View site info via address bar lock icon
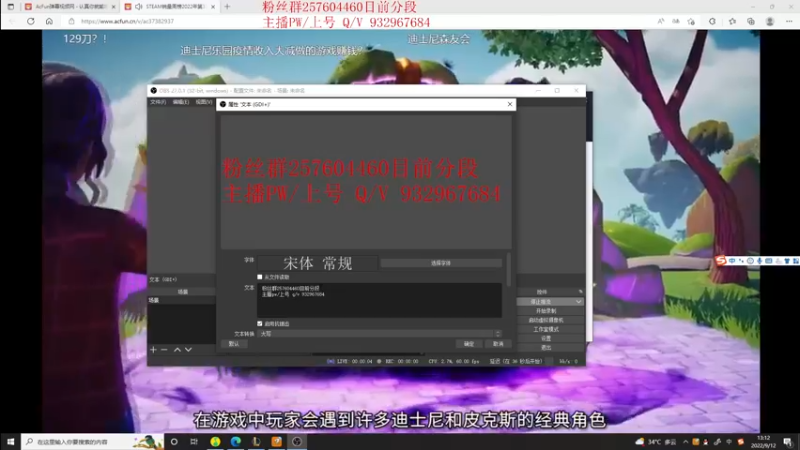This screenshot has height=450, width=800. click(71, 21)
